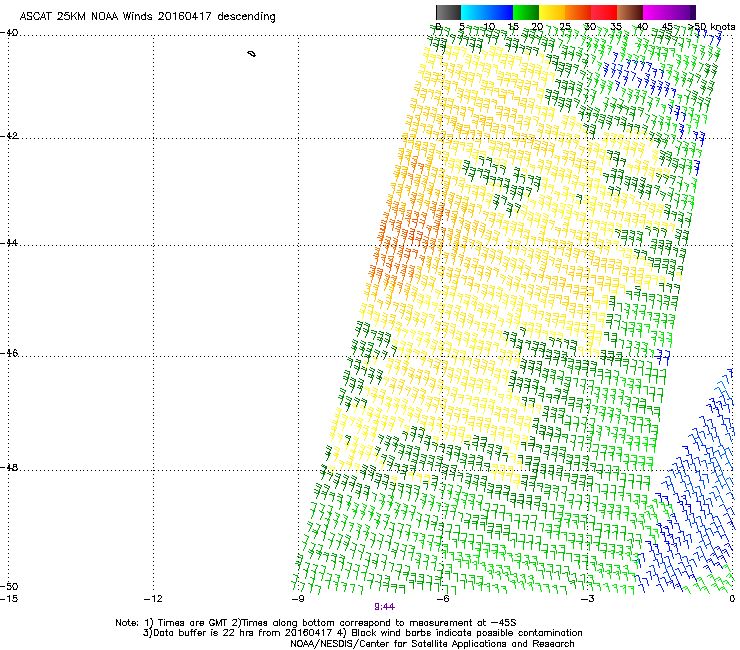740x650 pixels.
Task: Click the cyan 5-10 knots legend swatch
Action: (x=474, y=12)
